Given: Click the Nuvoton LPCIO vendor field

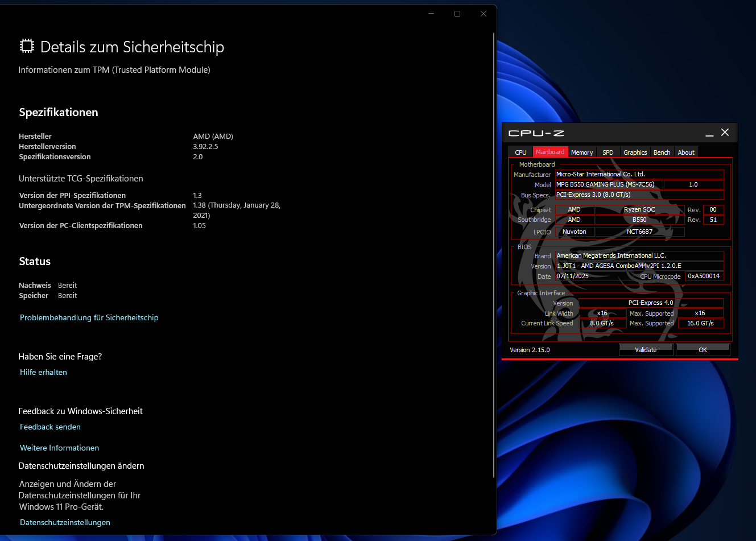Looking at the screenshot, I should tap(575, 232).
